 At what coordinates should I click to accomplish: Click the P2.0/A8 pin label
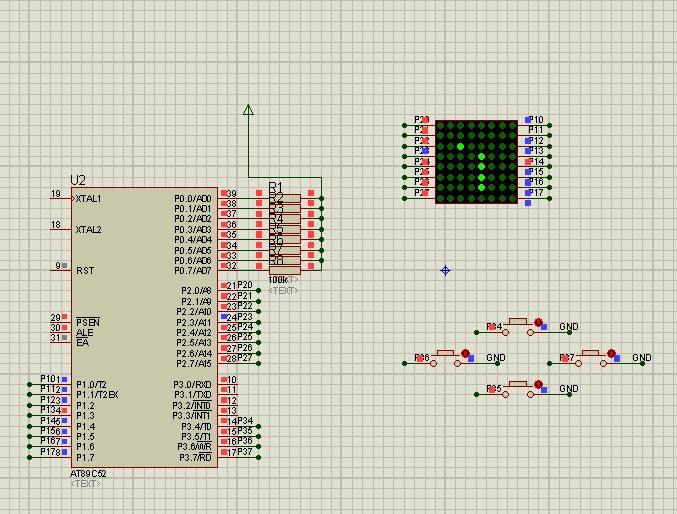pyautogui.click(x=196, y=291)
